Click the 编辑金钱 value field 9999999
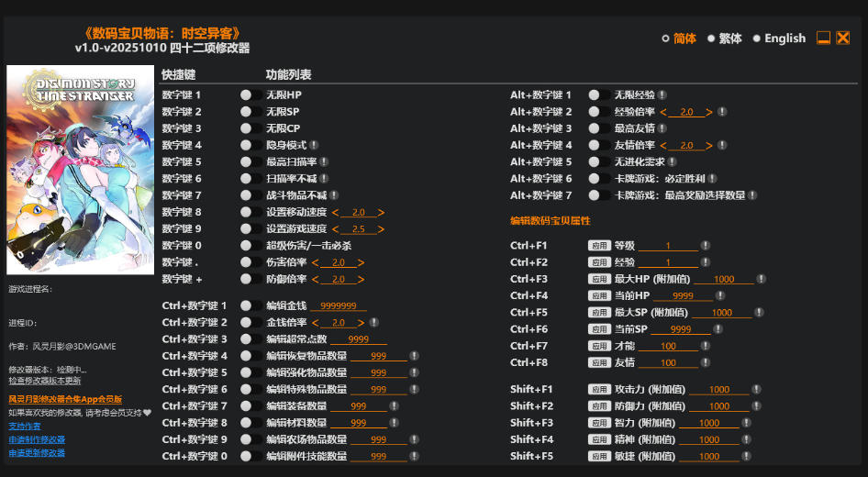The image size is (868, 477). (x=339, y=305)
